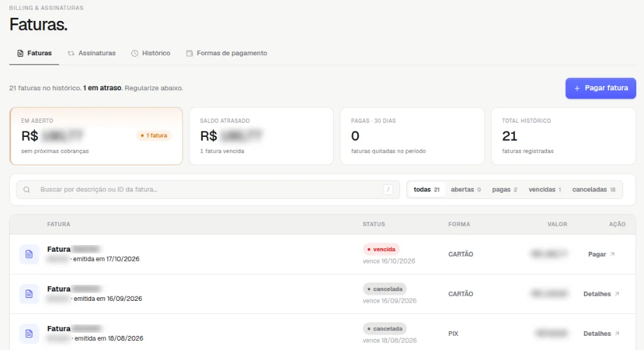
Task: Click arrow icon beside Detalhes for 16/09/2026
Action: [x=617, y=294]
